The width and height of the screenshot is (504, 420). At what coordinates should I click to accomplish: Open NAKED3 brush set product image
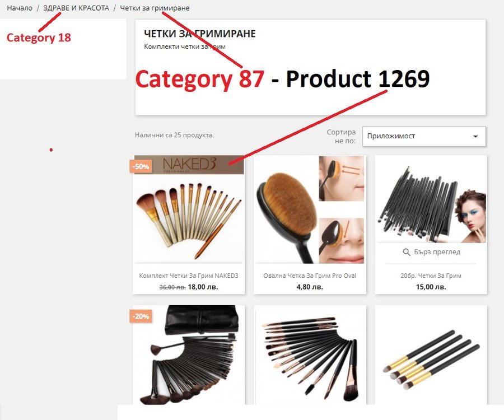click(189, 209)
